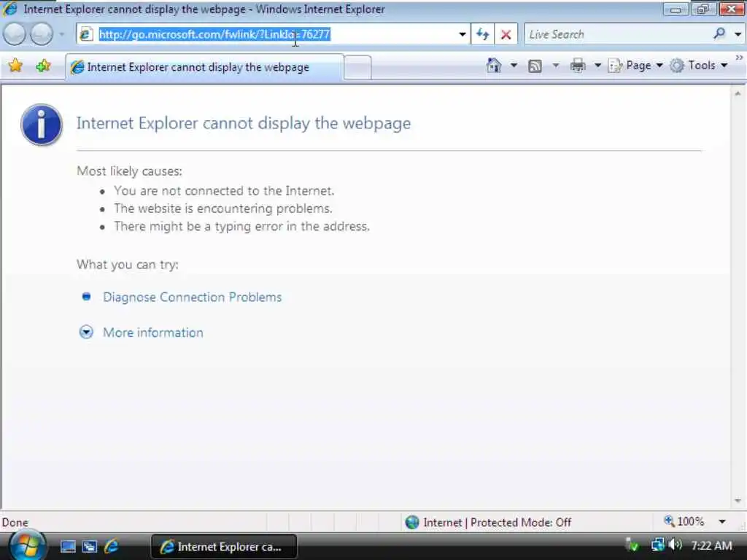Image resolution: width=747 pixels, height=560 pixels.
Task: Click the Back navigation button
Action: 15,34
